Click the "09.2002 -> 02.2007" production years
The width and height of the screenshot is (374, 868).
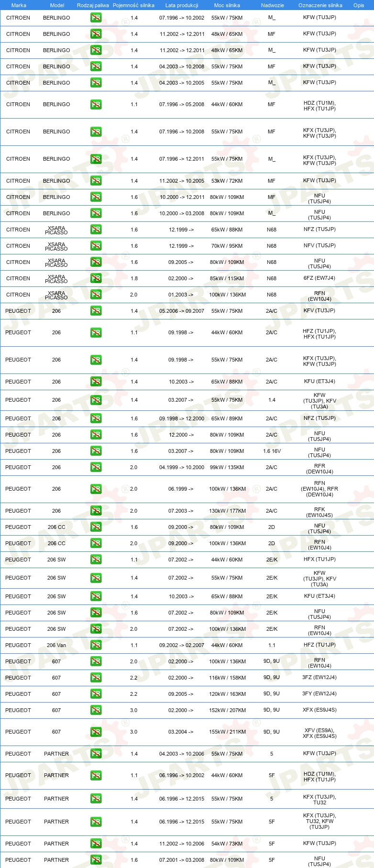182,645
